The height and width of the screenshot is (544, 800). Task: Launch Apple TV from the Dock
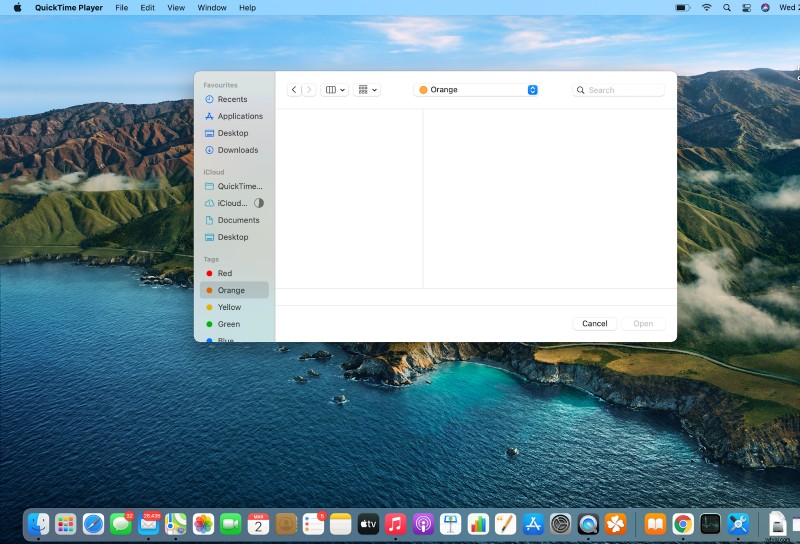coord(368,524)
